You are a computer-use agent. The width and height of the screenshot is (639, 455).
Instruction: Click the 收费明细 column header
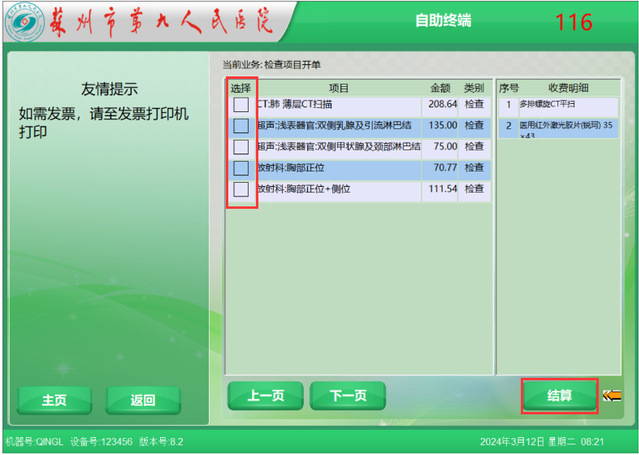point(571,88)
